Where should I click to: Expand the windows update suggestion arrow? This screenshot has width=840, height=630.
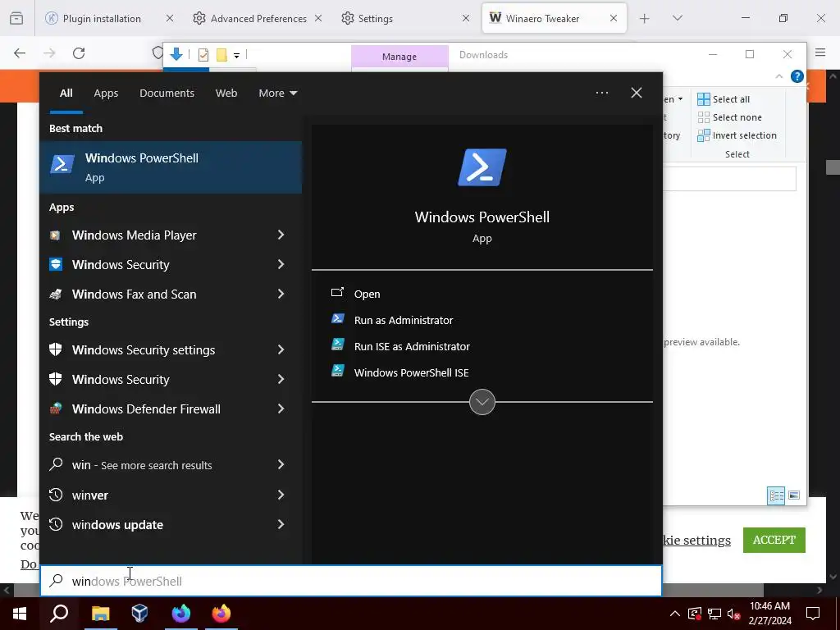(x=281, y=524)
